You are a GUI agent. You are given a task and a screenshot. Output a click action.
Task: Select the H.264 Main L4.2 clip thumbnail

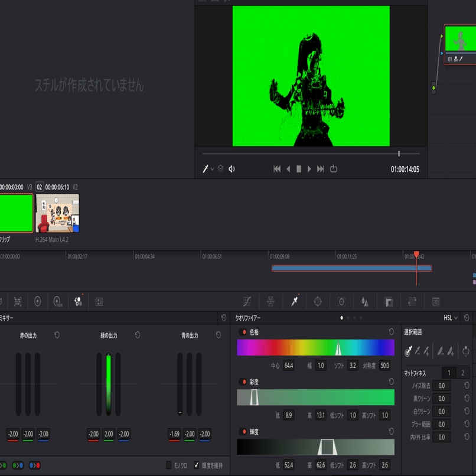(57, 214)
